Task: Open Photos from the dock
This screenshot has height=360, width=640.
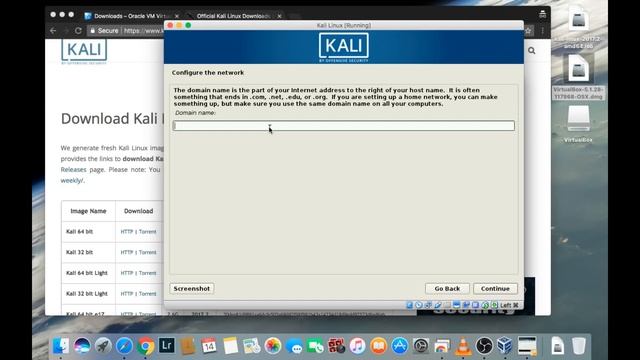Action: pos(273,346)
